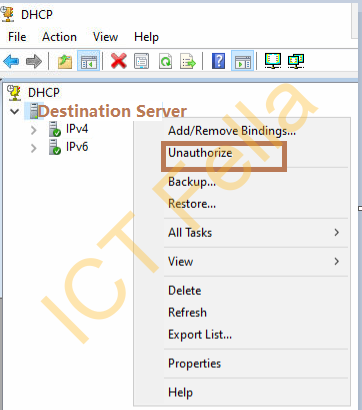The width and height of the screenshot is (362, 410).
Task: Click the double monitor servers toolbar icon
Action: [296, 61]
